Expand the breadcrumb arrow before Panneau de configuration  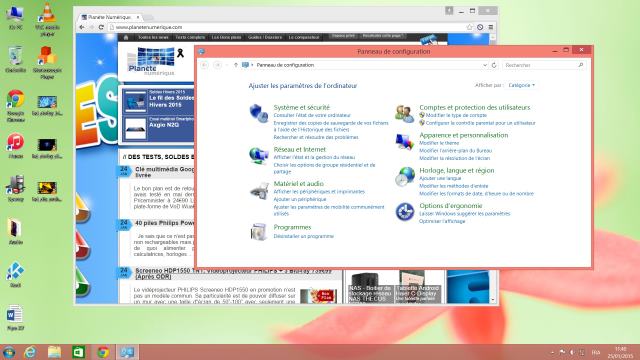click(x=252, y=65)
